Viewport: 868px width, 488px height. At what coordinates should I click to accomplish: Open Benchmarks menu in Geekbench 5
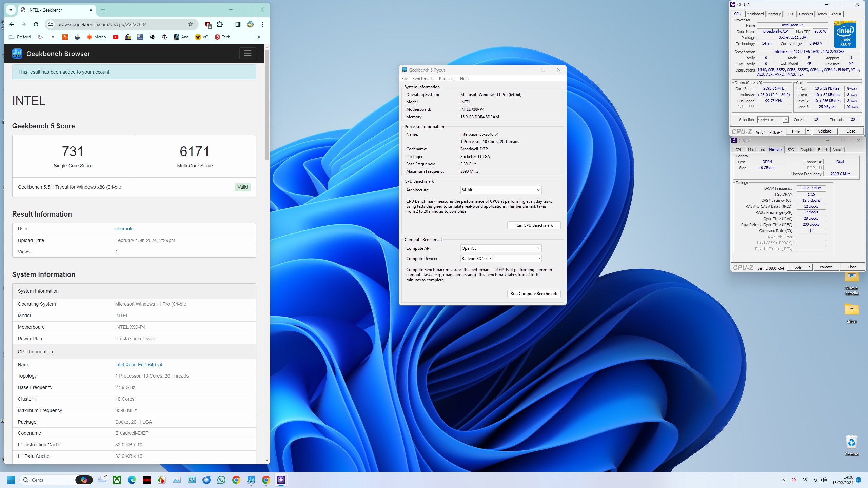423,79
